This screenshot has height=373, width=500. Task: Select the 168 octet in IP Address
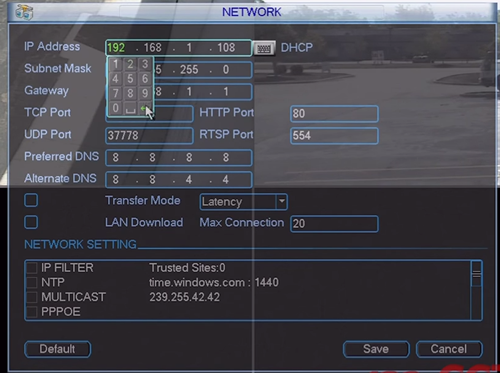tap(152, 48)
